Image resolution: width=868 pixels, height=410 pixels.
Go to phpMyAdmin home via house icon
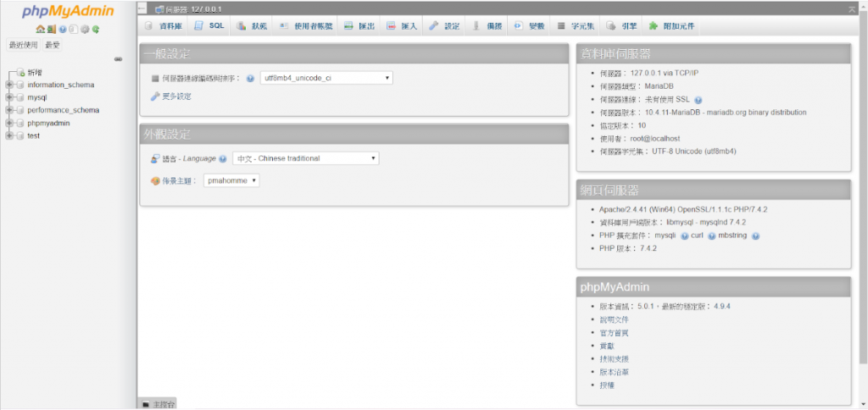coord(39,30)
